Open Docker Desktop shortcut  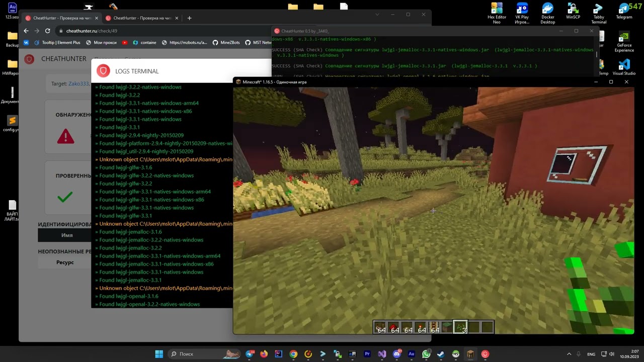point(547,13)
